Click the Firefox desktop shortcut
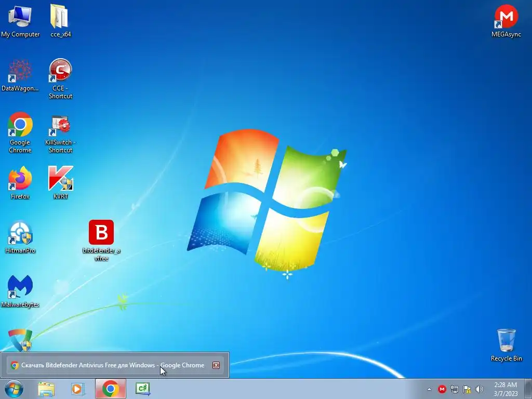Image resolution: width=532 pixels, height=399 pixels. pos(20,182)
